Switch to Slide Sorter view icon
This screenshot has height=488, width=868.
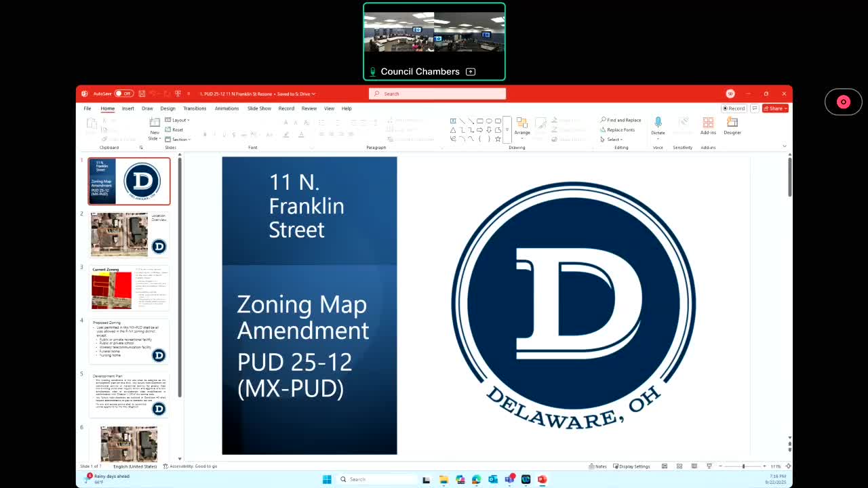click(x=679, y=466)
